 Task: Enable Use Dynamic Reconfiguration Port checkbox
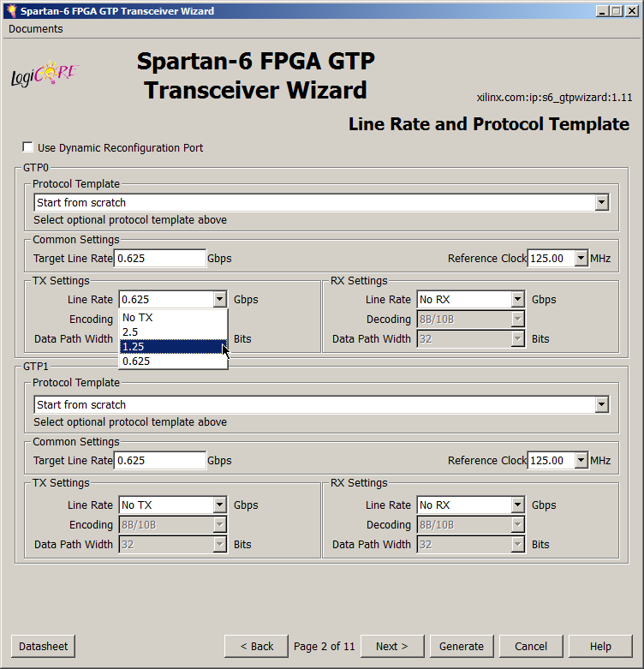pyautogui.click(x=27, y=147)
